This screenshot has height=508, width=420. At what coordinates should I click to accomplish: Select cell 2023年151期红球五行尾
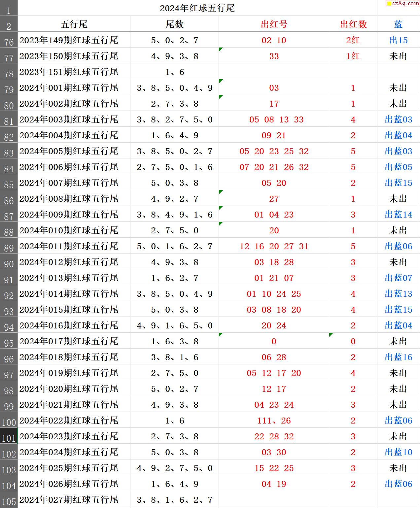tap(69, 72)
